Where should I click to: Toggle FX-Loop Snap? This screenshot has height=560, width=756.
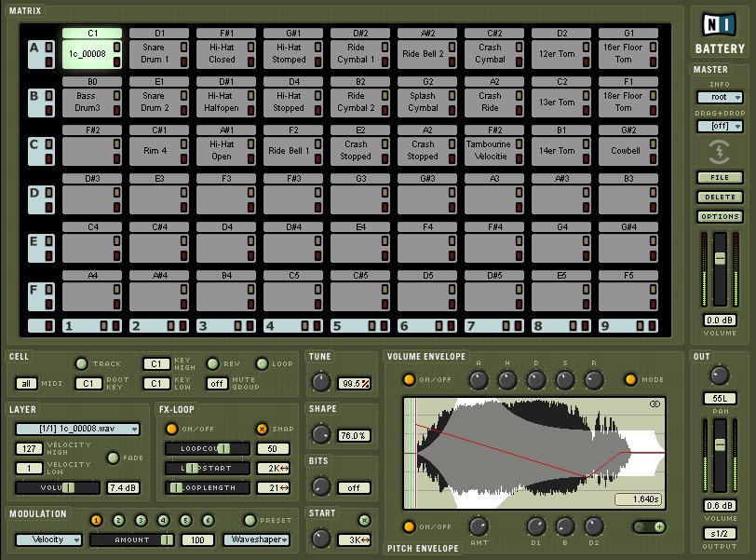[x=262, y=429]
